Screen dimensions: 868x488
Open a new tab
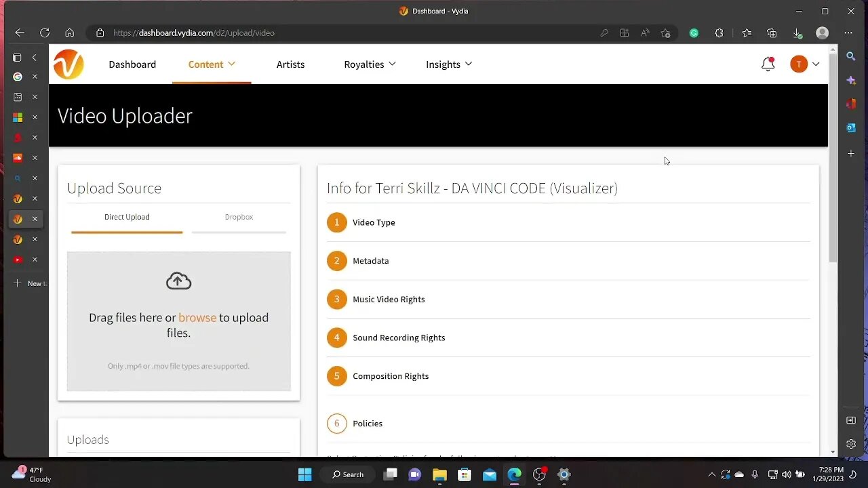point(28,283)
